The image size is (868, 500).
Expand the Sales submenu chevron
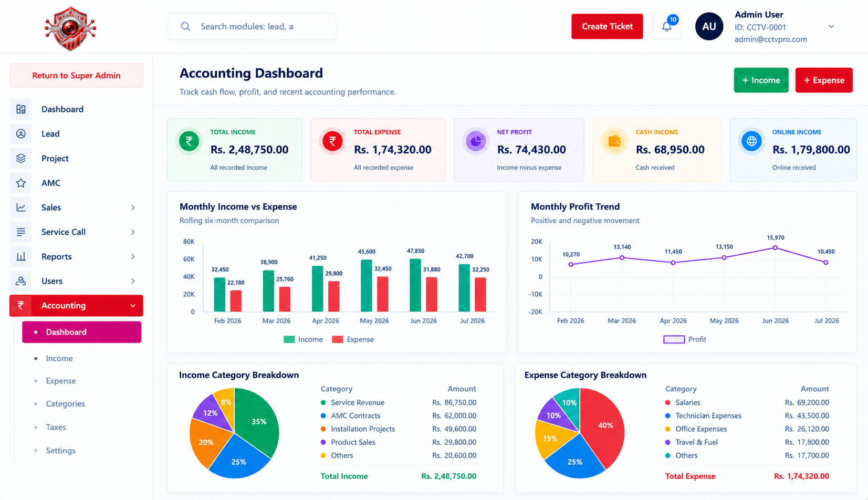133,207
